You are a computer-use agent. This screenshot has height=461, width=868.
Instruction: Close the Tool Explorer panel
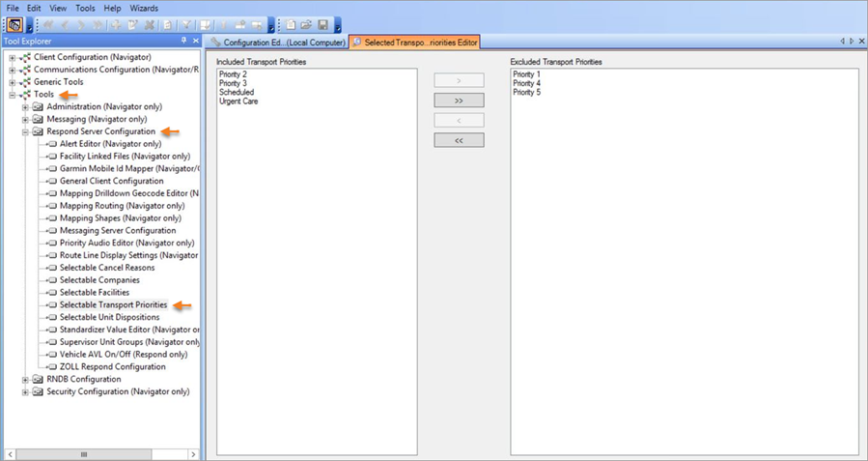coord(195,42)
